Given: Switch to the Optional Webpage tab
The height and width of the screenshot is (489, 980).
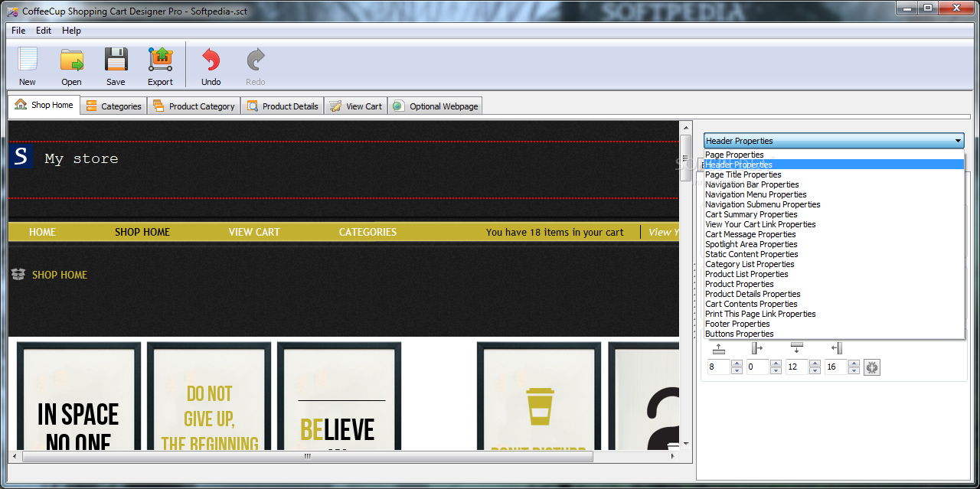Looking at the screenshot, I should pyautogui.click(x=435, y=106).
